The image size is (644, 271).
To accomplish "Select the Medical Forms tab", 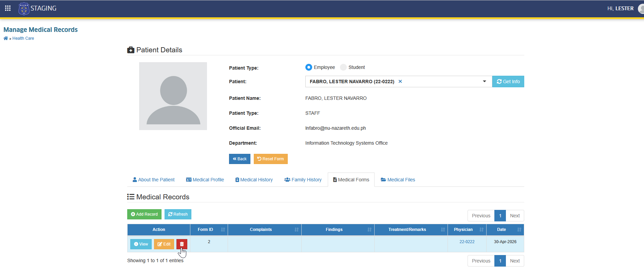I will 351,180.
